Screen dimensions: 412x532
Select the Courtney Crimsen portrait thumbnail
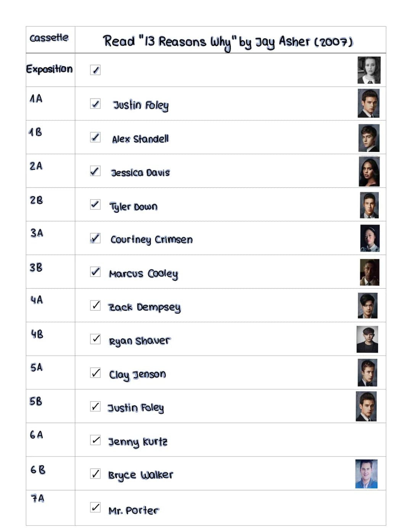coord(370,238)
